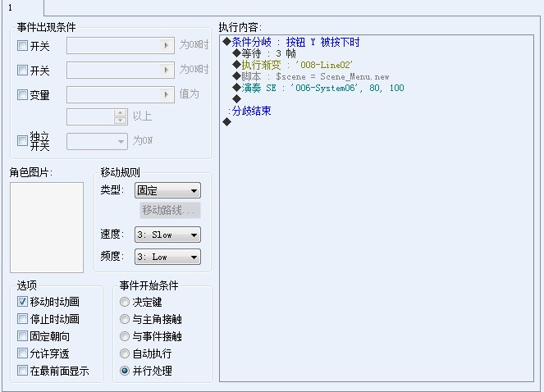Click the 移动路线... button
The width and height of the screenshot is (544, 392).
coord(170,210)
